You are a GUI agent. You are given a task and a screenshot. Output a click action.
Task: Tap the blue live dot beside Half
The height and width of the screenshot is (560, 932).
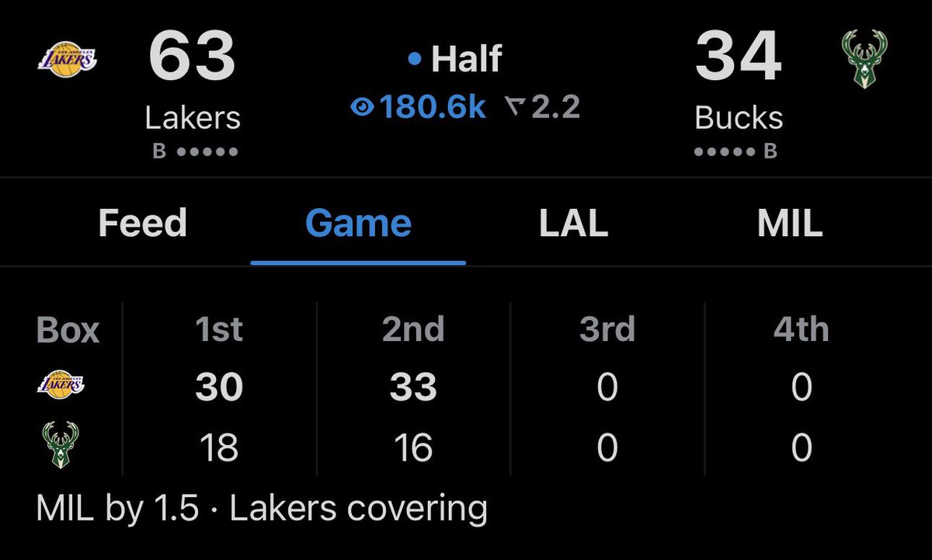pos(414,59)
